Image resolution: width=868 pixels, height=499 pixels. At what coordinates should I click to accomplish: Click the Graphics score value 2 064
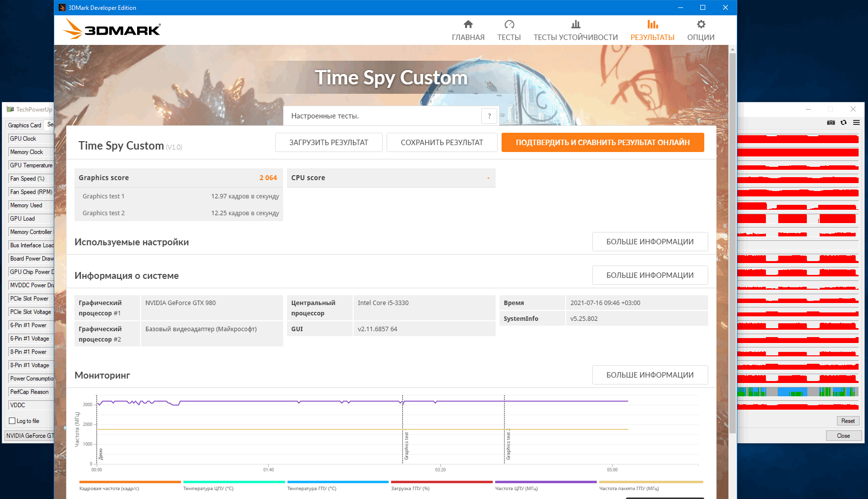tap(268, 178)
